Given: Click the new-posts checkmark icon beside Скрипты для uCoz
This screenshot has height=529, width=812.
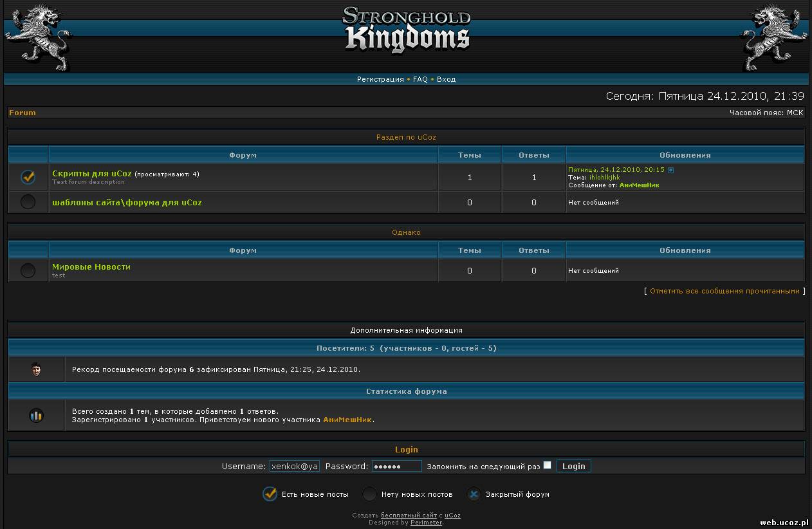Looking at the screenshot, I should [28, 176].
